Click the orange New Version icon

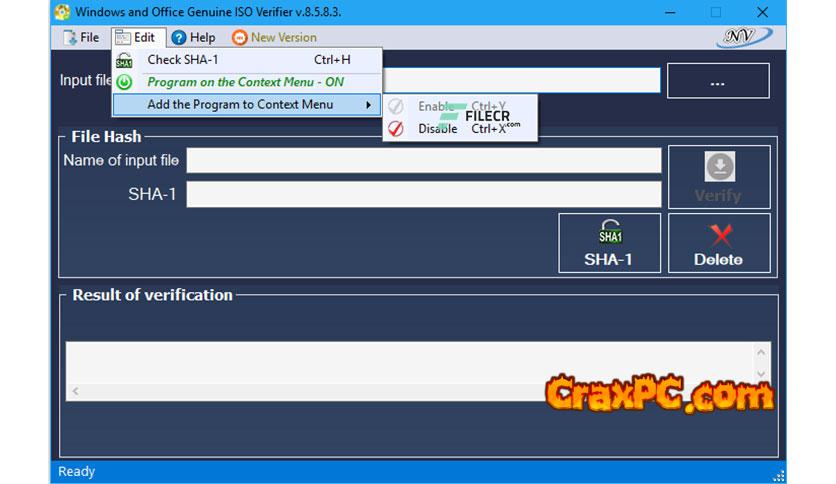[x=239, y=37]
